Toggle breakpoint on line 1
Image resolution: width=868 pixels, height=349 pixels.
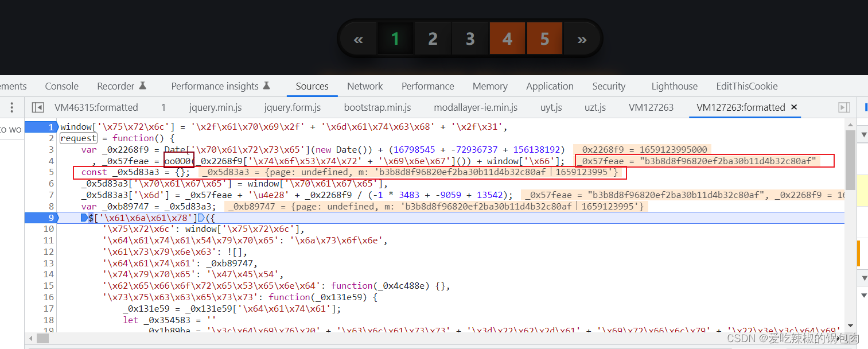41,127
